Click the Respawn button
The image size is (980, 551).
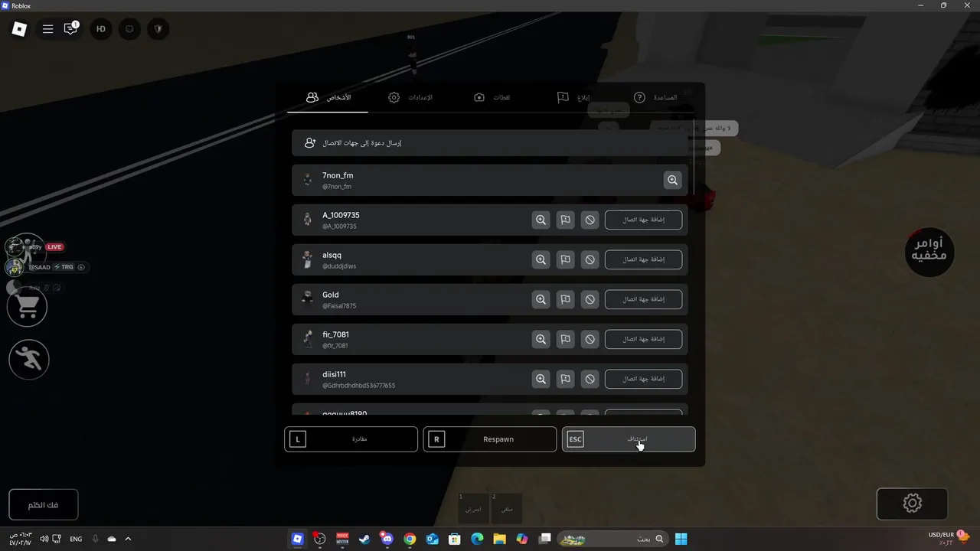[490, 439]
